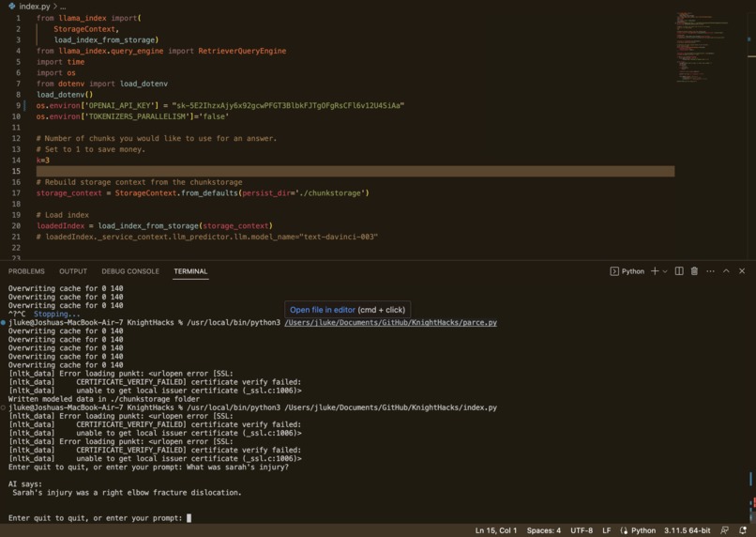756x537 pixels.
Task: Kill terminal with the trash icon
Action: pos(694,271)
